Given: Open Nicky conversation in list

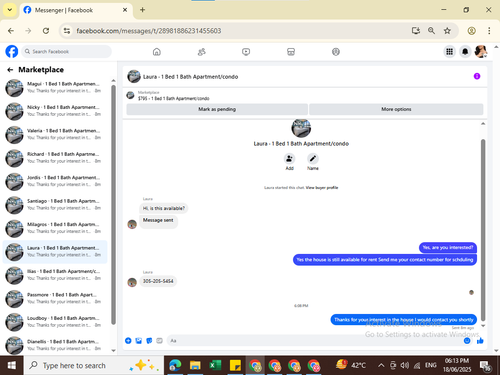Looking at the screenshot, I should (55, 111).
